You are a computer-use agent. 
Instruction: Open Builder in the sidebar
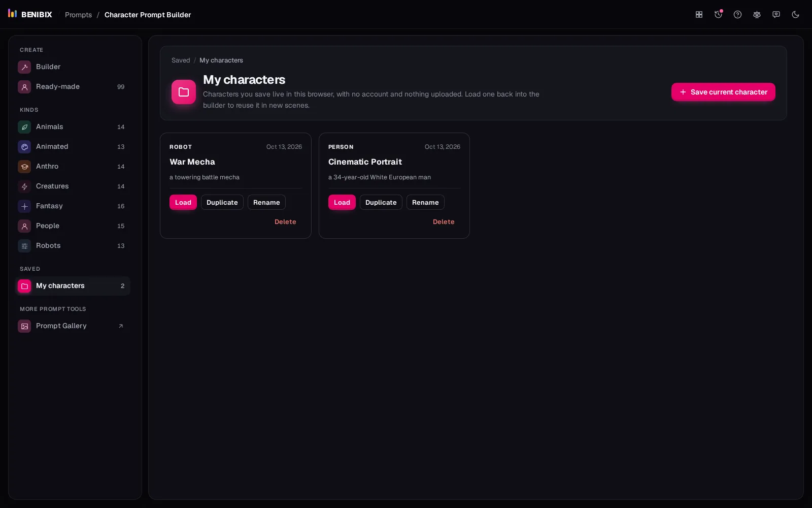click(x=73, y=67)
